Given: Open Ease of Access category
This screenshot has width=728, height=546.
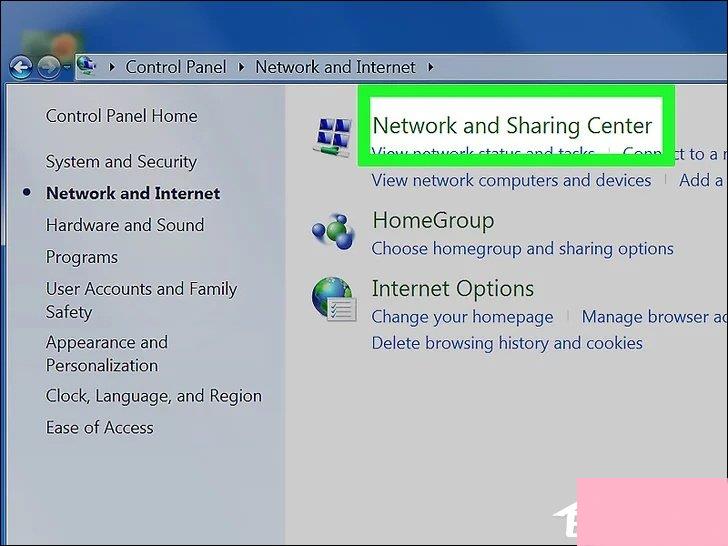Looking at the screenshot, I should 99,428.
